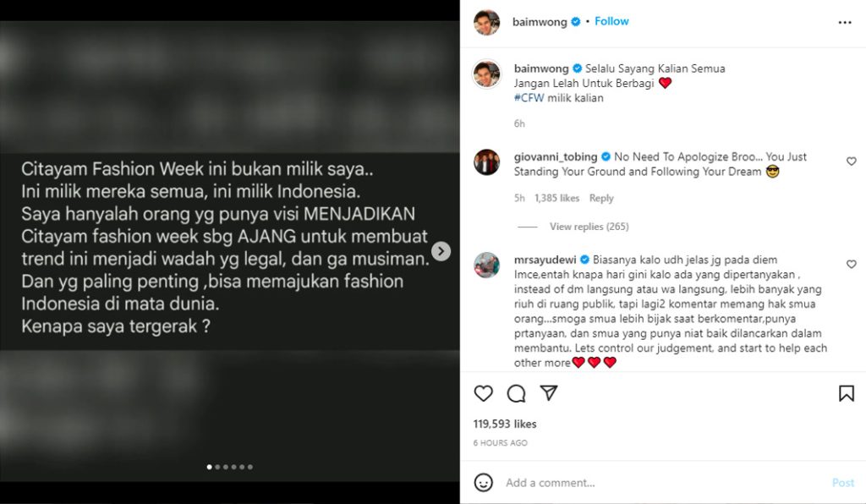The image size is (866, 504).
Task: Open the comment bubble icon
Action: 516,393
